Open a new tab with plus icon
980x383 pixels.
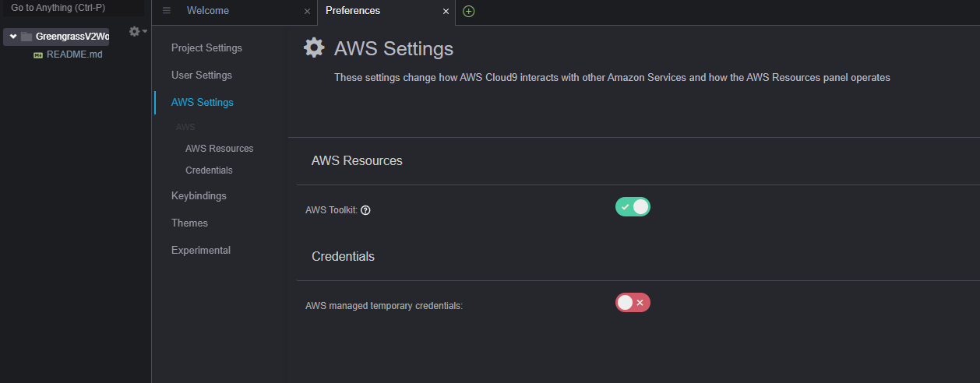tap(468, 11)
